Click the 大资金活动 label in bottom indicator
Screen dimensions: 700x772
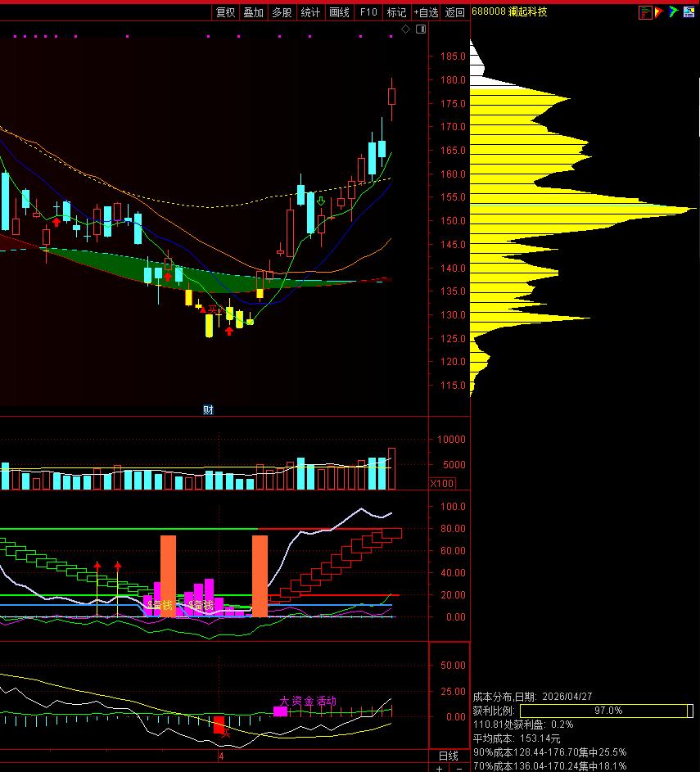(x=308, y=701)
